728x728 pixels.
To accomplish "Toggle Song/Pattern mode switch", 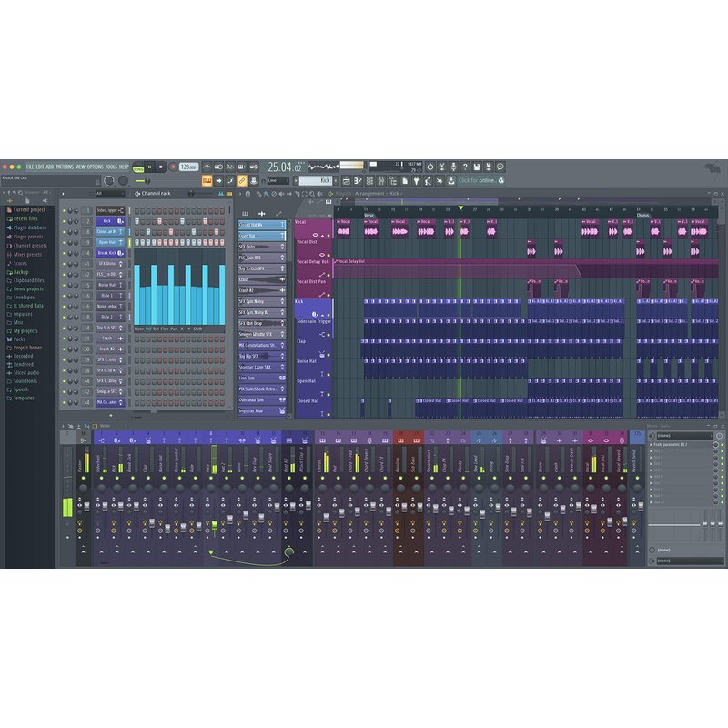I will (138, 167).
